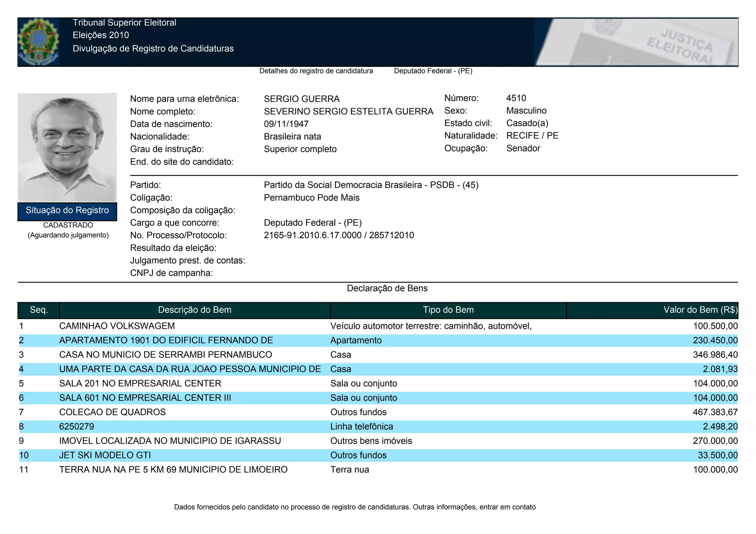Screen dimensions: 756x534
Task: Click the candidate number 4510
Action: [x=516, y=98]
